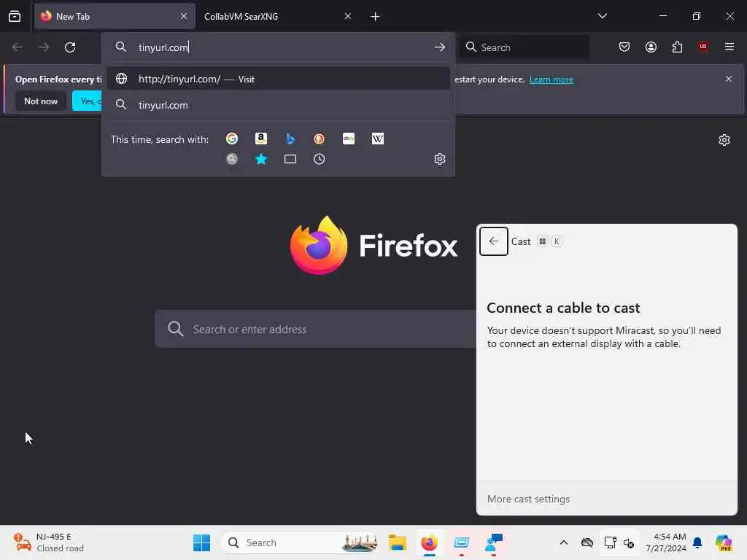Search in open Tabs icon
747x560 pixels.
(x=290, y=159)
